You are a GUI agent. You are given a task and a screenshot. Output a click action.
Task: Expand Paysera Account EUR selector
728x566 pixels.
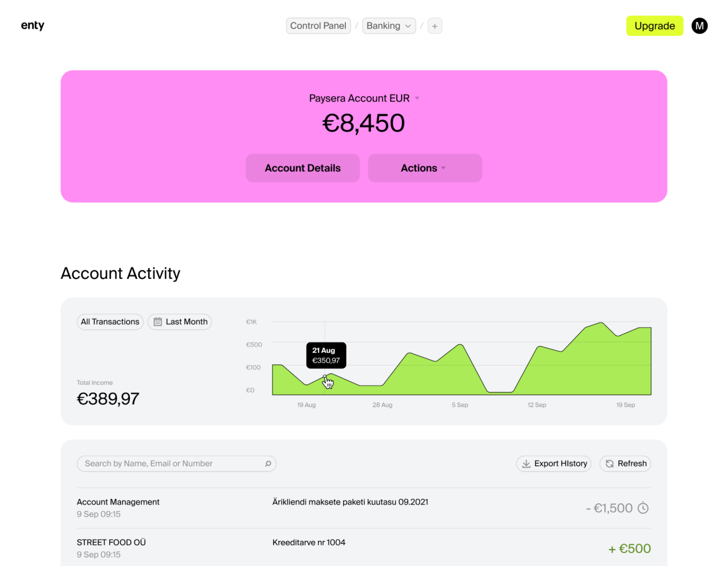(364, 98)
